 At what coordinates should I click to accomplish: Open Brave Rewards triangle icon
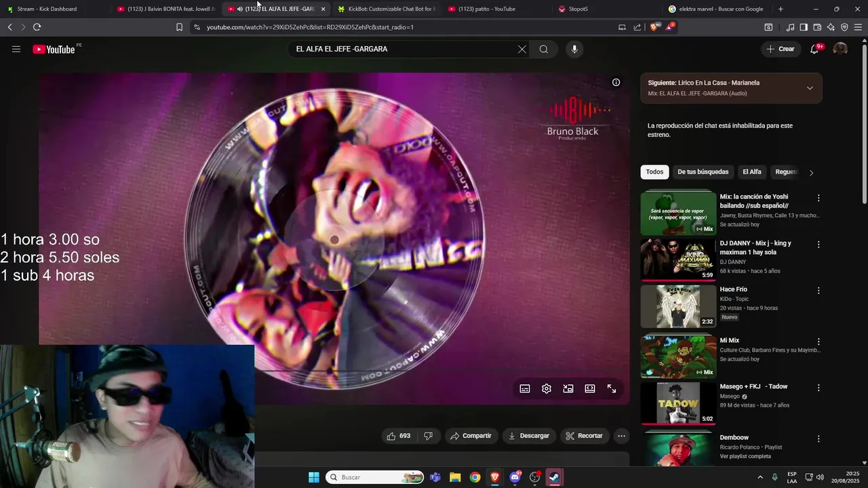pos(669,27)
